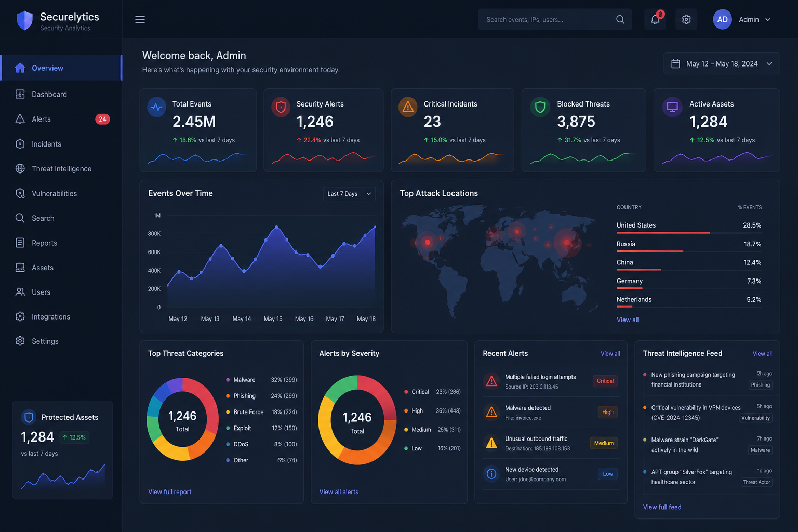798x532 pixels.
Task: Click the May 15 peak point on chart
Action: tap(276, 227)
